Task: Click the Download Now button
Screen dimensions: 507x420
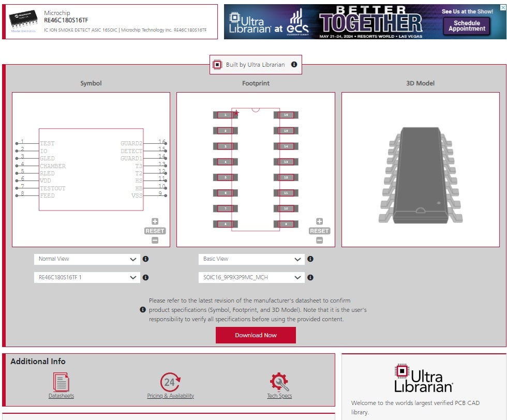Action: [x=256, y=335]
